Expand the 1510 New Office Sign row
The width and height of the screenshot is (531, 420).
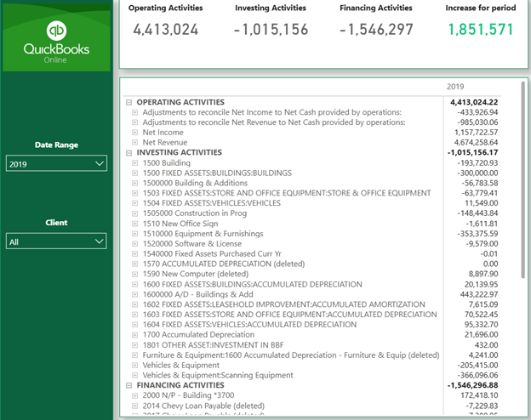[135, 224]
